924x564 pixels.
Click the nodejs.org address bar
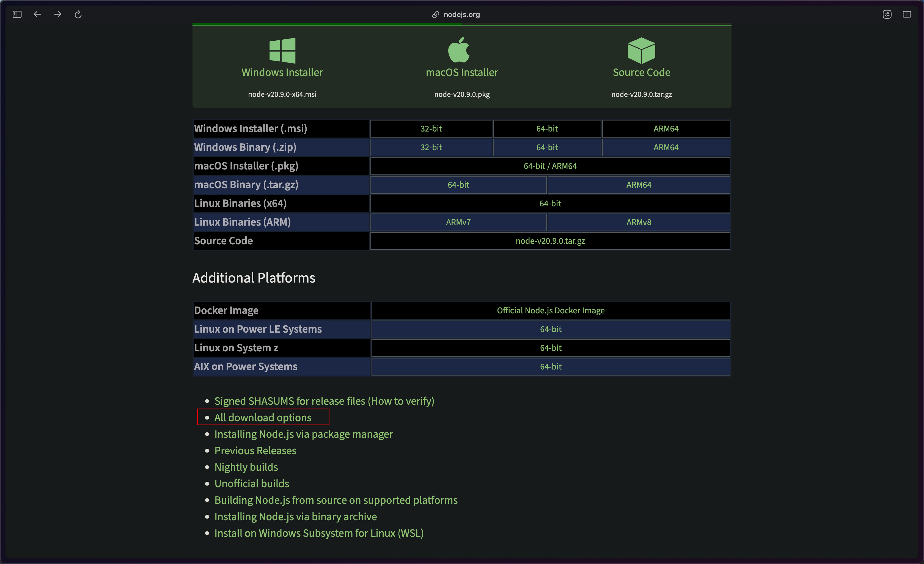click(x=461, y=14)
